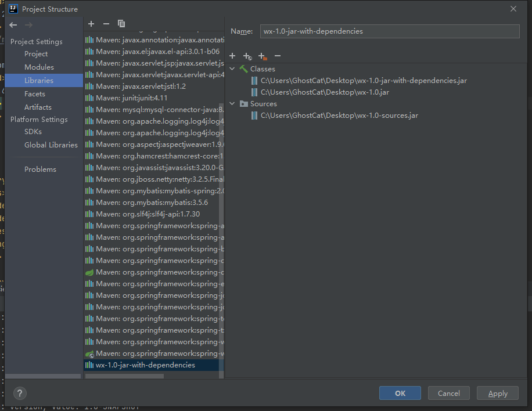The width and height of the screenshot is (532, 411).
Task: Confirm with the OK button
Action: click(400, 393)
